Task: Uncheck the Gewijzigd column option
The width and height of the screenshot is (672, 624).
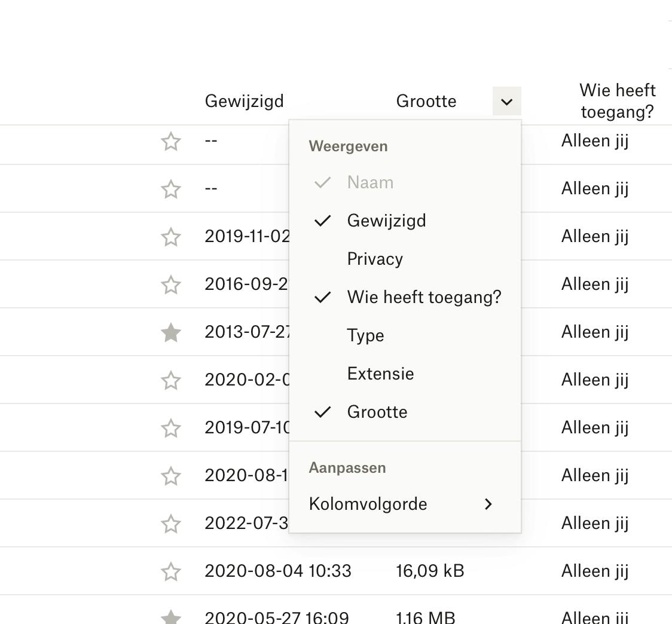Action: [x=386, y=221]
